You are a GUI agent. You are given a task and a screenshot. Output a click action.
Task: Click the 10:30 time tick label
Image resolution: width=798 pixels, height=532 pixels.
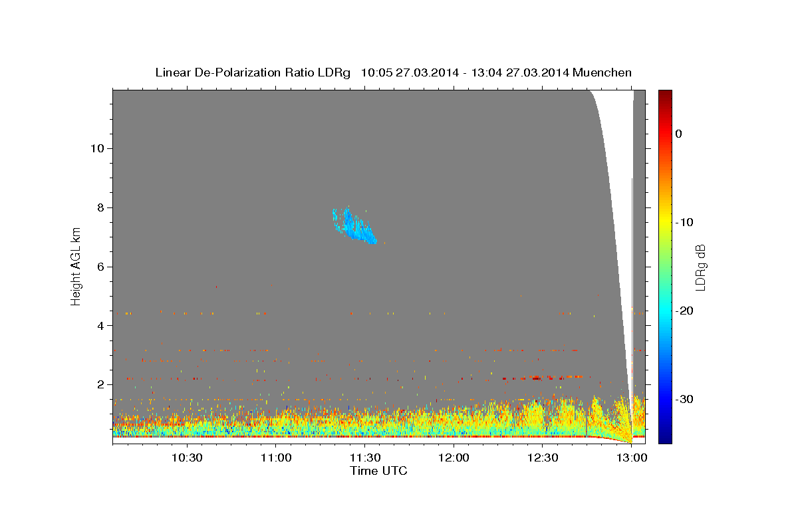click(x=187, y=458)
